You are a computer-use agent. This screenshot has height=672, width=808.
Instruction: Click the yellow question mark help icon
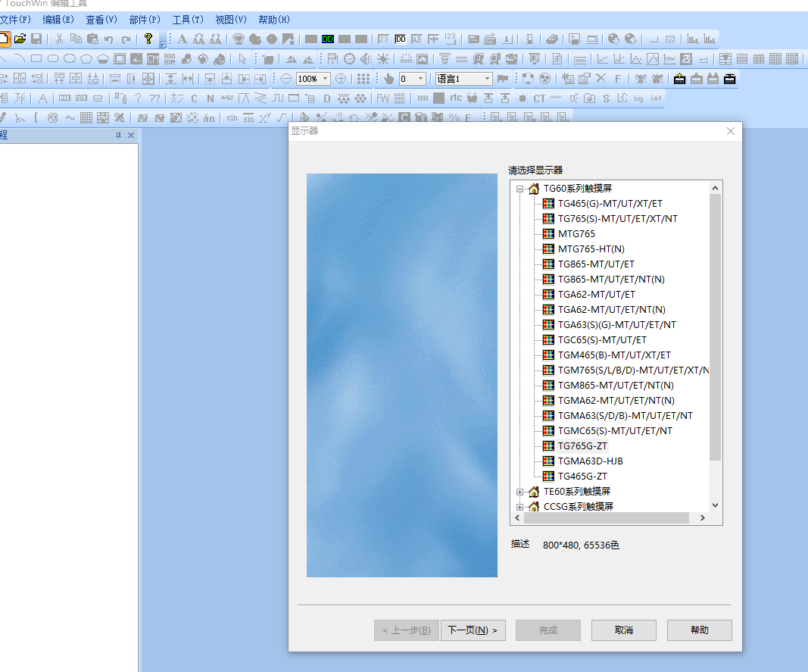148,39
